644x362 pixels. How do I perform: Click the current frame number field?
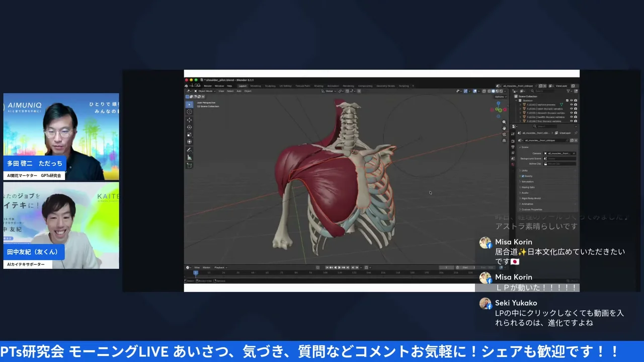[446, 267]
